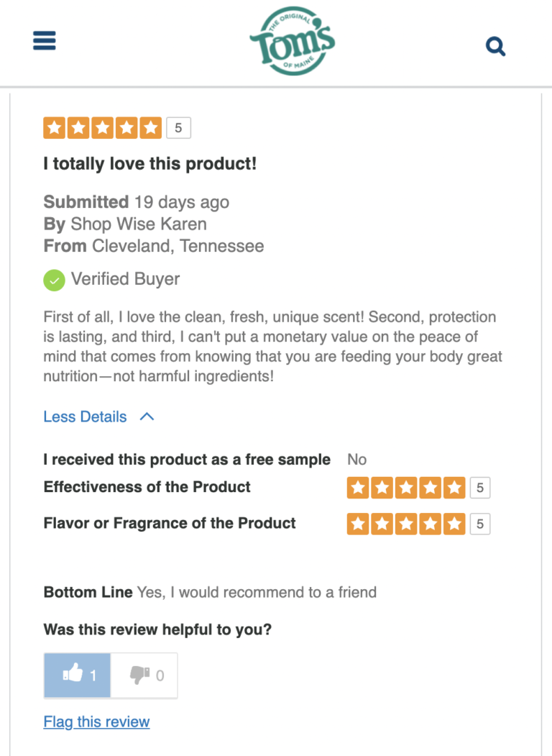552x756 pixels.
Task: Click the Flavor or Fragrance star rating
Action: [406, 524]
